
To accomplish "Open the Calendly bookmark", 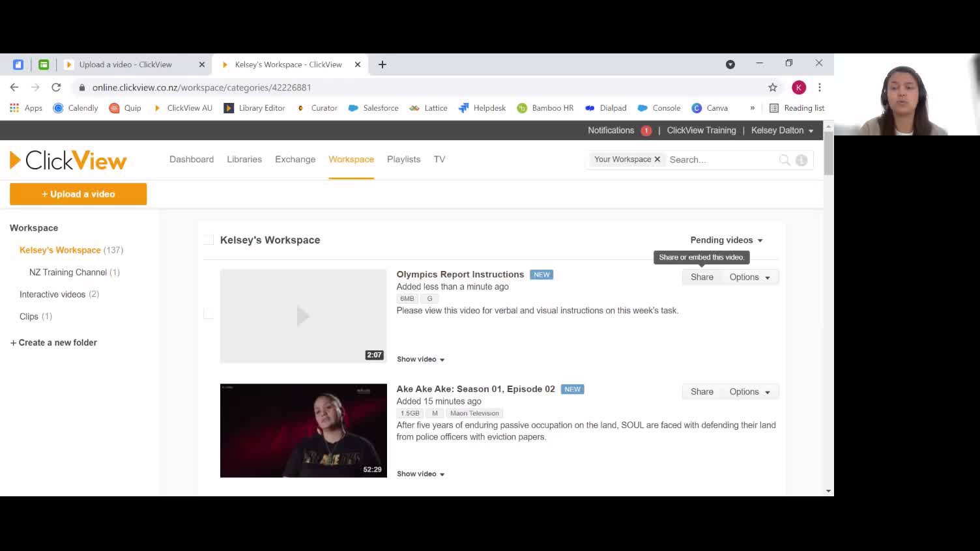I will [76, 107].
